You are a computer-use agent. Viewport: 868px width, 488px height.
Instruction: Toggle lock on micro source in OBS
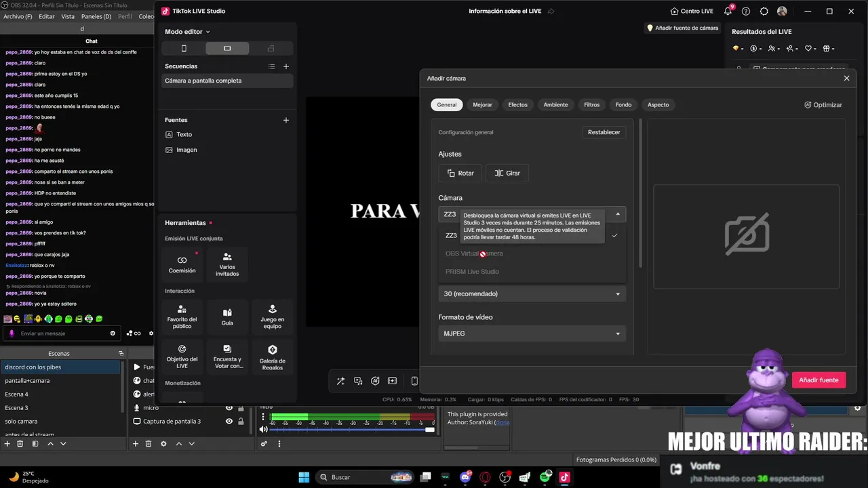[241, 408]
